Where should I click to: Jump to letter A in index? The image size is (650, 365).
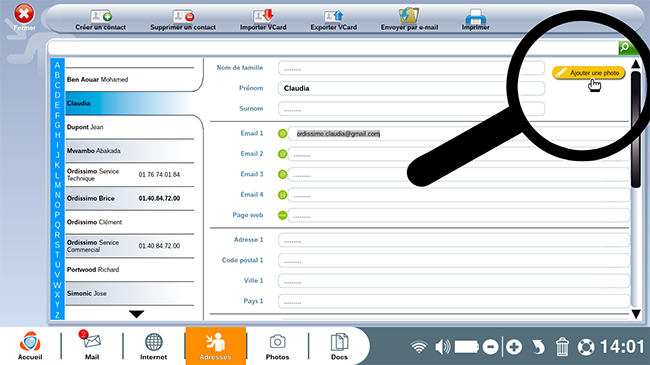tap(57, 65)
